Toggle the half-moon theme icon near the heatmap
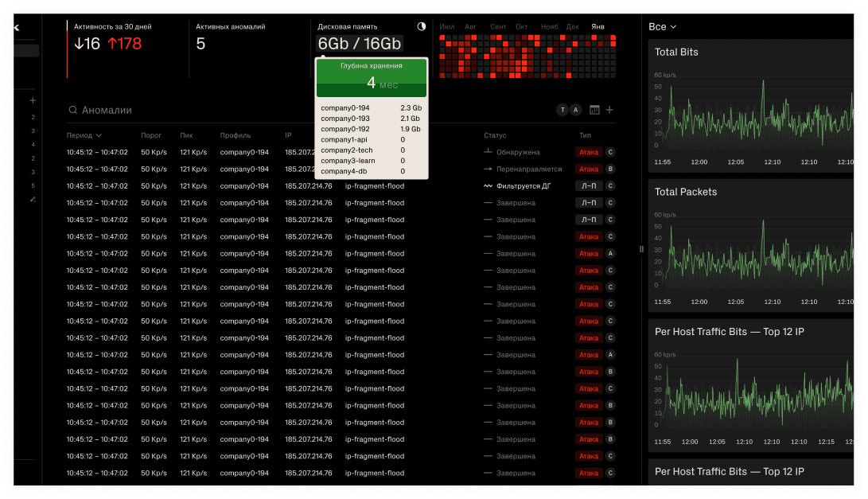 point(421,26)
